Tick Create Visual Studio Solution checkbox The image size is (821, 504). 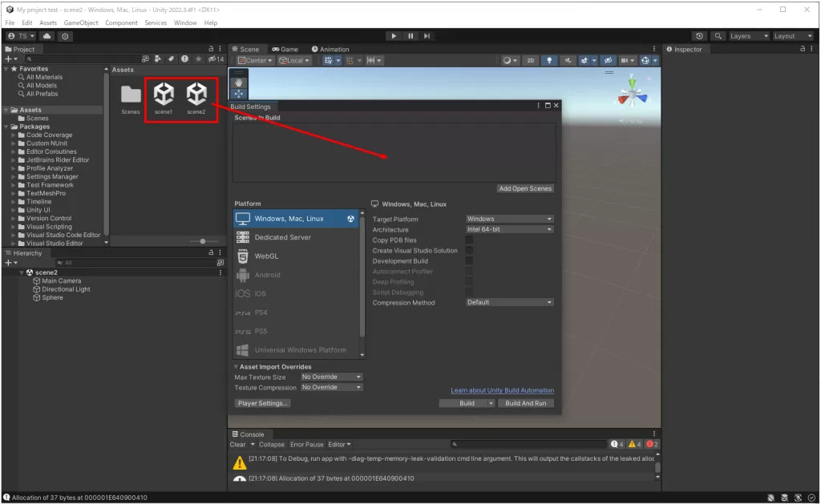click(469, 251)
